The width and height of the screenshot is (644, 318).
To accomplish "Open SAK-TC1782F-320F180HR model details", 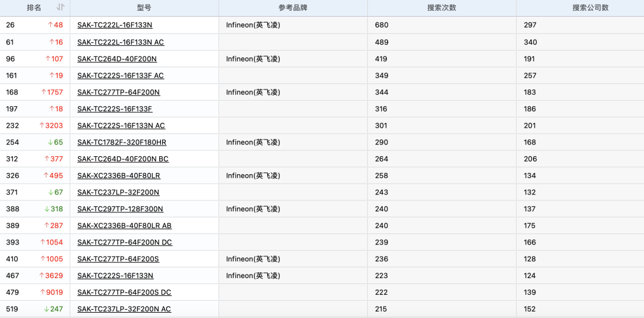I will 122,142.
